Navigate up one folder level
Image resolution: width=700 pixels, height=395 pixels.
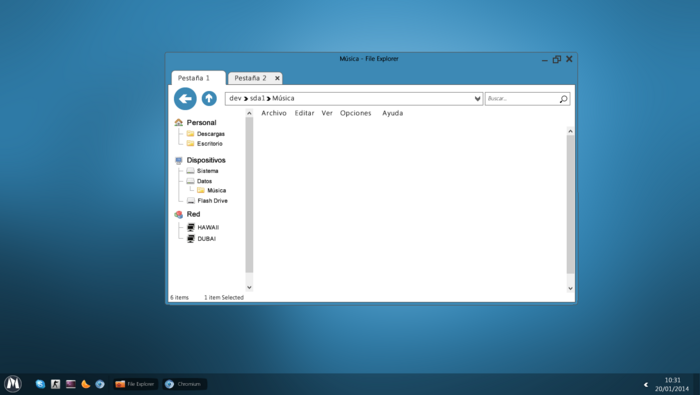209,98
